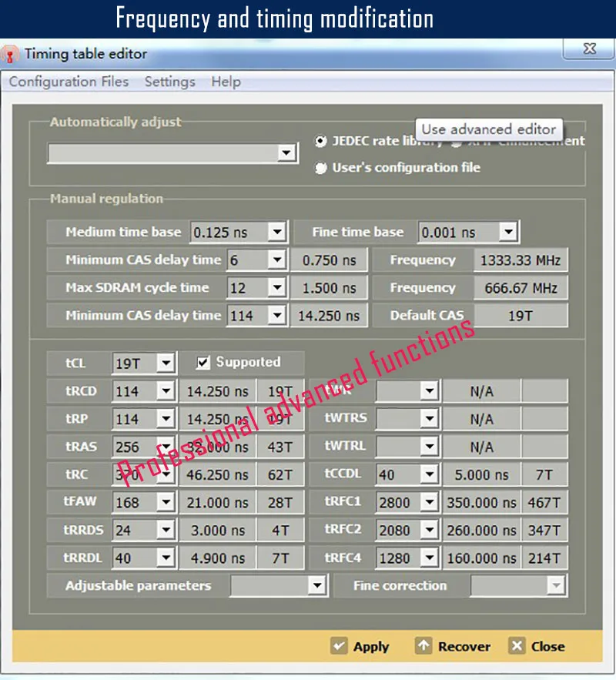The height and width of the screenshot is (680, 616).
Task: Open the Fine time base dropdown
Action: pos(507,232)
